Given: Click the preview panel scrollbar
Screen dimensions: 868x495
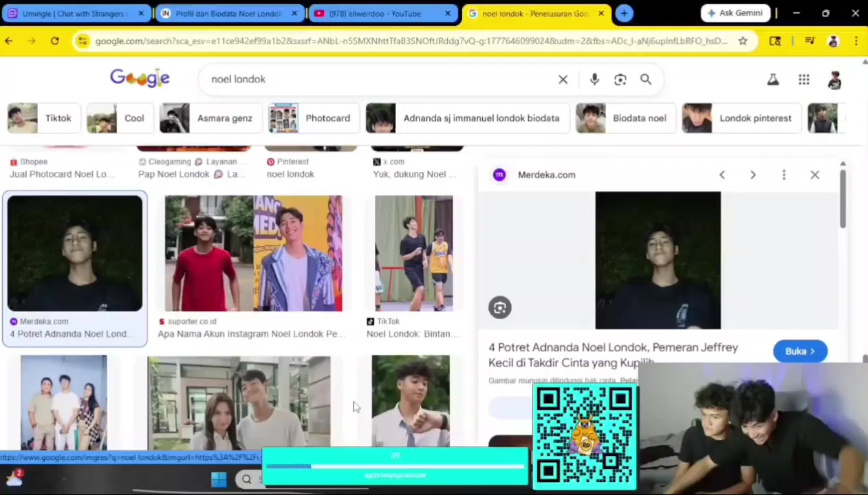Looking at the screenshot, I should click(843, 199).
